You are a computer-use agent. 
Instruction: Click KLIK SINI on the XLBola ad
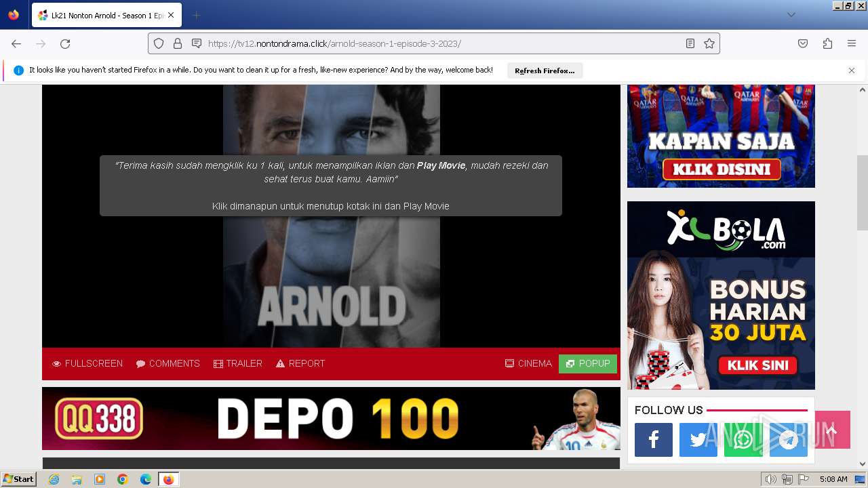(x=757, y=365)
